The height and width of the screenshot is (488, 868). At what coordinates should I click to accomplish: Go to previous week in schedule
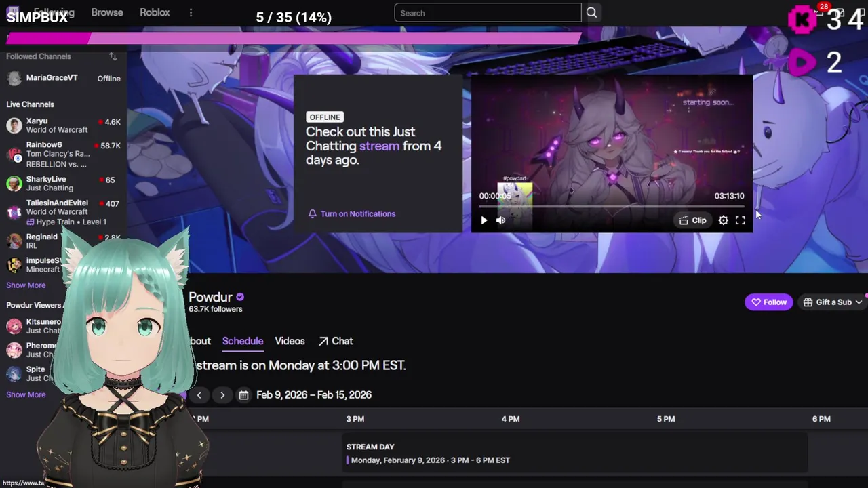point(199,395)
